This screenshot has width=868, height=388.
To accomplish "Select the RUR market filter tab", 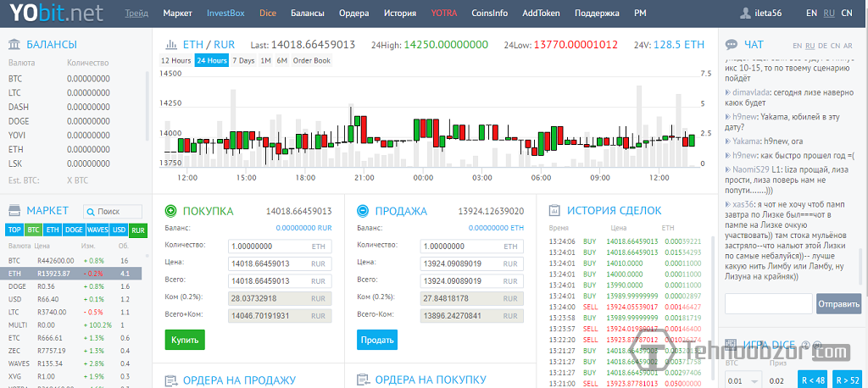I will pos(138,230).
